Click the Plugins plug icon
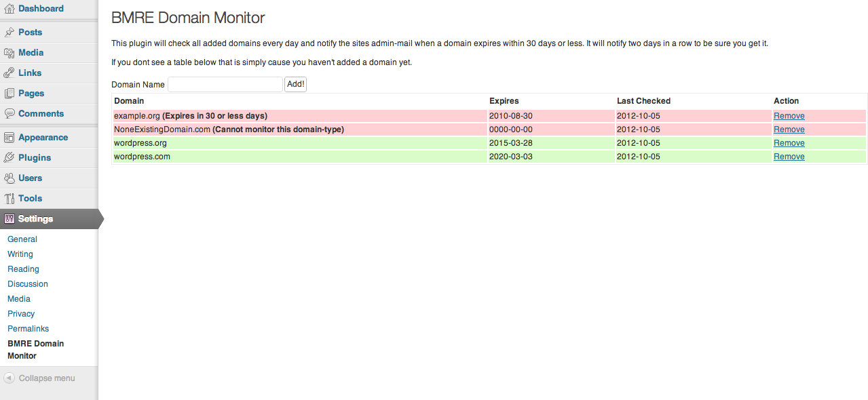The width and height of the screenshot is (868, 400). [9, 157]
